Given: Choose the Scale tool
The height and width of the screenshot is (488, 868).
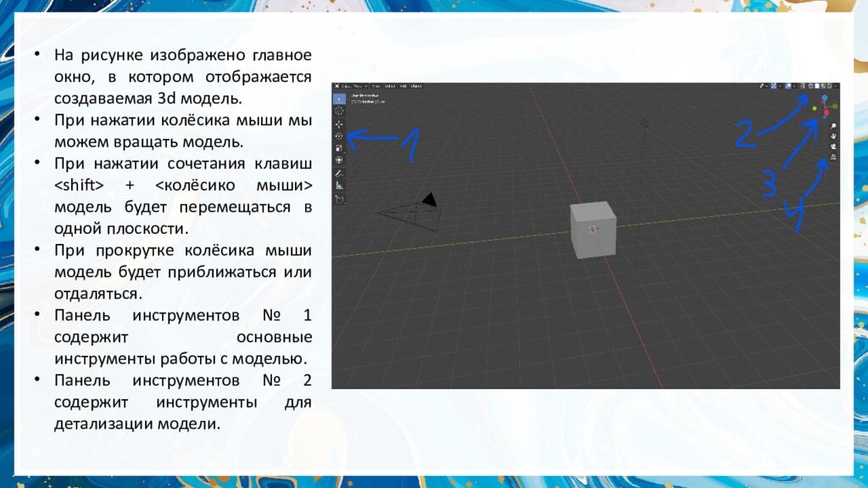Looking at the screenshot, I should tap(339, 147).
